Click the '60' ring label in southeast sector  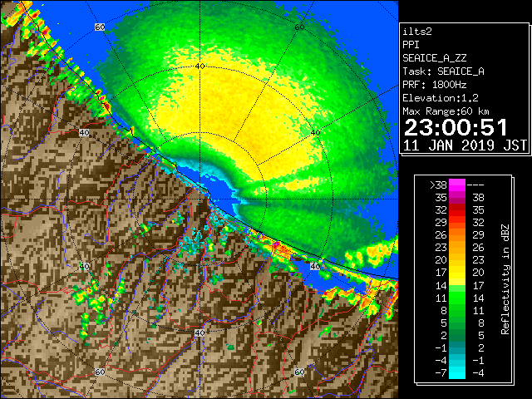[x=299, y=372]
